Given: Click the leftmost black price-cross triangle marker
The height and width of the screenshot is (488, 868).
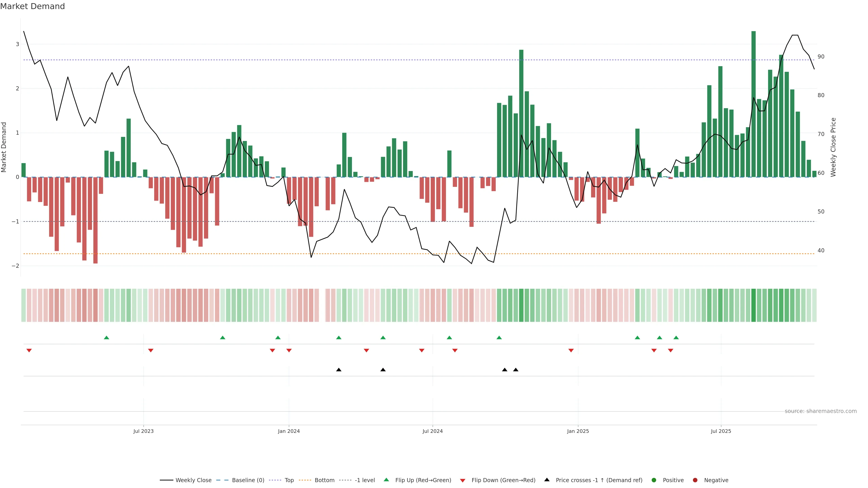Looking at the screenshot, I should [339, 370].
